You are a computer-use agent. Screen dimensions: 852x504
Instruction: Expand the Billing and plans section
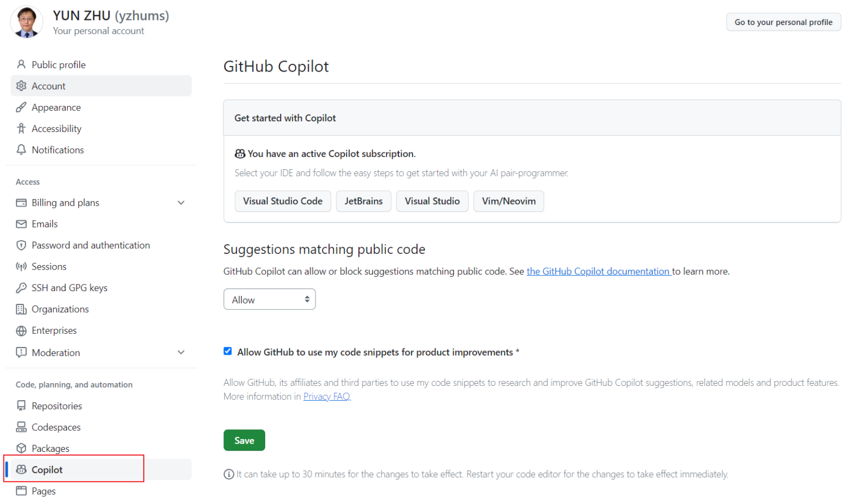[x=181, y=202]
